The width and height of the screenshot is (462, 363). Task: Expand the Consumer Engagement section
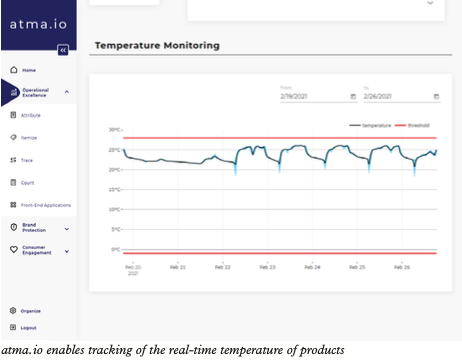(67, 251)
